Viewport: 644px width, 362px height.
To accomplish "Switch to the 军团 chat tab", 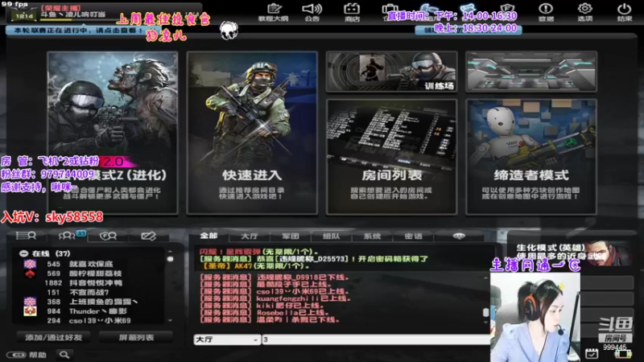I will tap(291, 236).
